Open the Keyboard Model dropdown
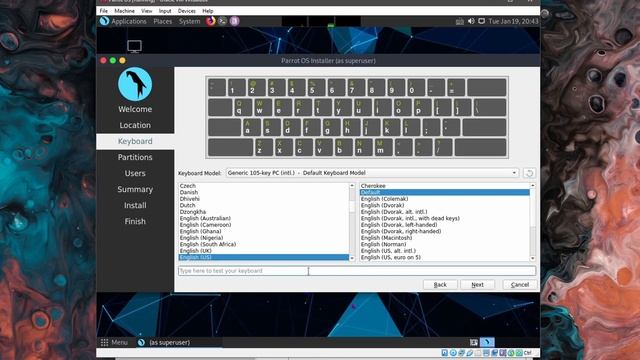Screen dimensions: 640x360 (372, 173)
